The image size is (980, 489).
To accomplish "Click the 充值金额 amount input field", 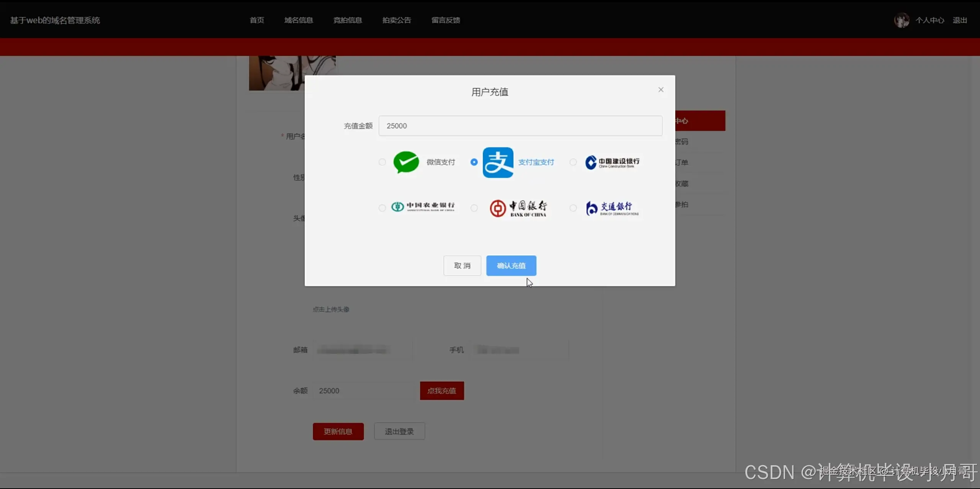I will click(x=519, y=126).
